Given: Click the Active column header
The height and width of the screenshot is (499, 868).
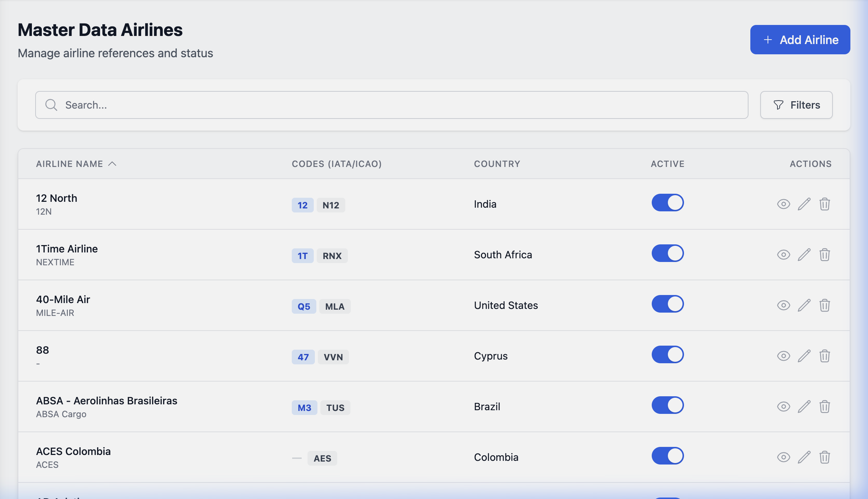Looking at the screenshot, I should (x=667, y=164).
